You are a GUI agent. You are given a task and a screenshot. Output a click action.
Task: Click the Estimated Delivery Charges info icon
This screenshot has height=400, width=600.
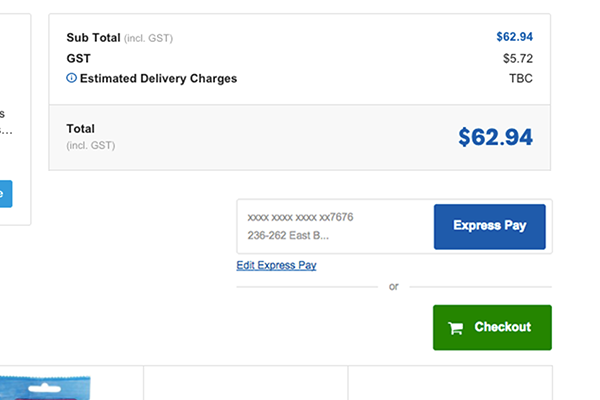72,78
